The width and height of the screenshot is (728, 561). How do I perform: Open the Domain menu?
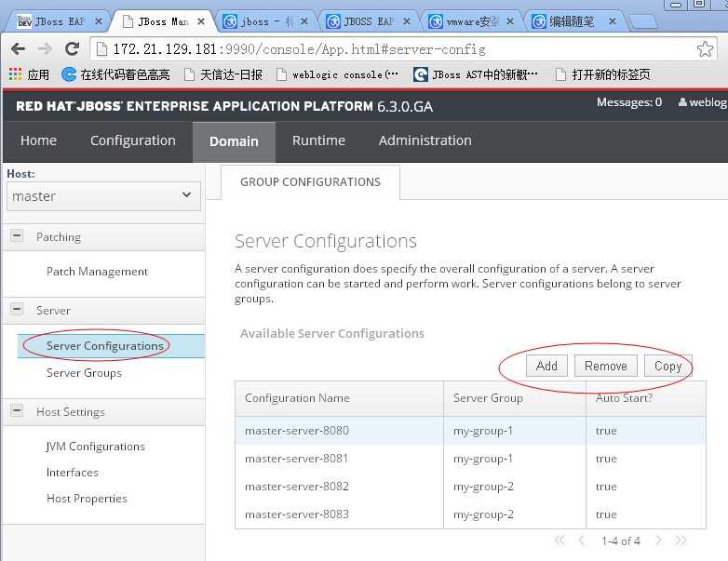[x=234, y=141]
